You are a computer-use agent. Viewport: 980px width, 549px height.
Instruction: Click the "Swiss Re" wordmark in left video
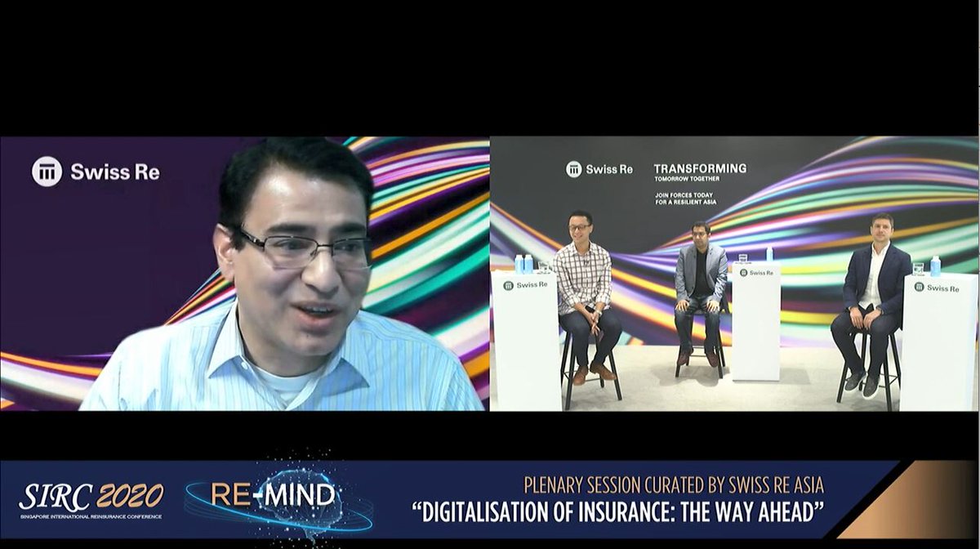coord(115,172)
